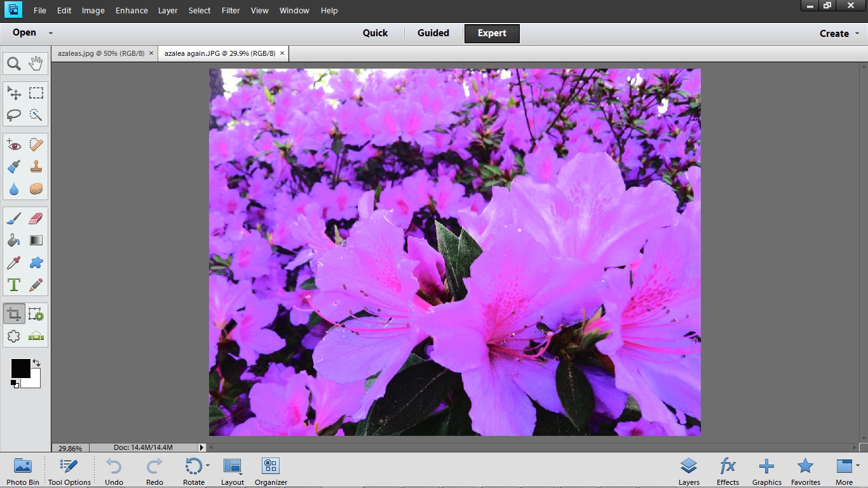This screenshot has width=868, height=488.
Task: Select the Gradient tool
Action: click(x=36, y=241)
